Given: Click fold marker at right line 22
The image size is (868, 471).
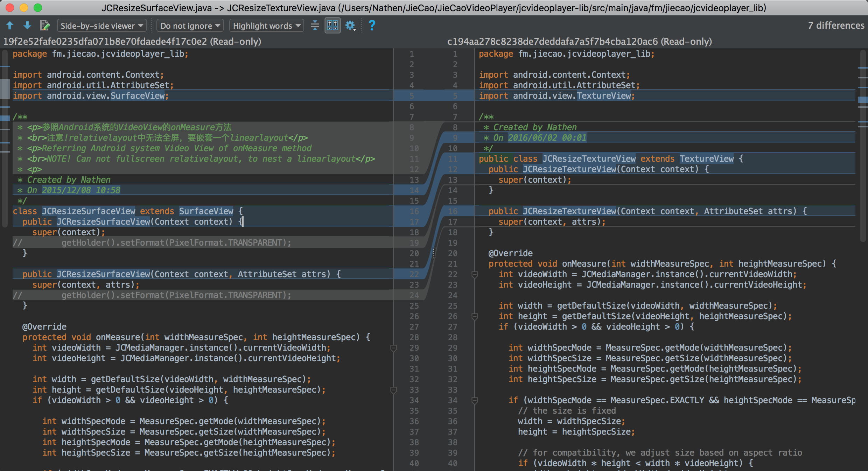Looking at the screenshot, I should tap(475, 275).
